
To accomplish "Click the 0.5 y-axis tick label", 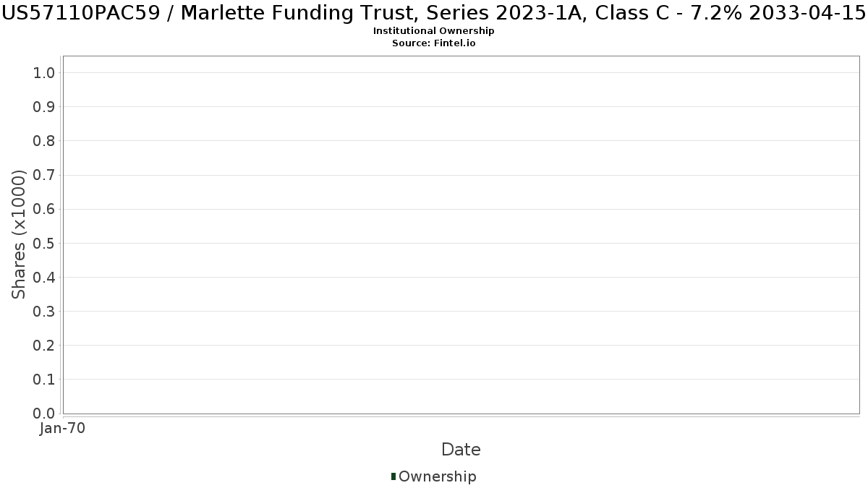I will (44, 243).
